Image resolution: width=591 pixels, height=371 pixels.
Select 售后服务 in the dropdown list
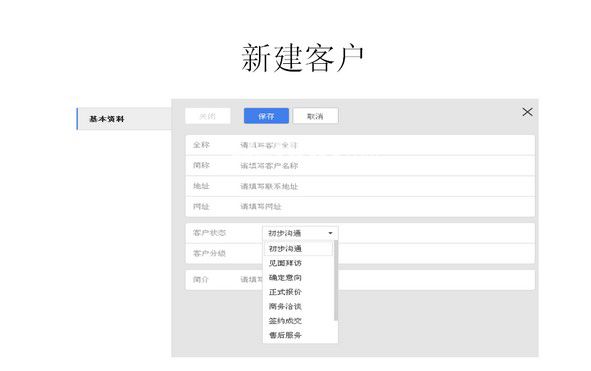(298, 335)
